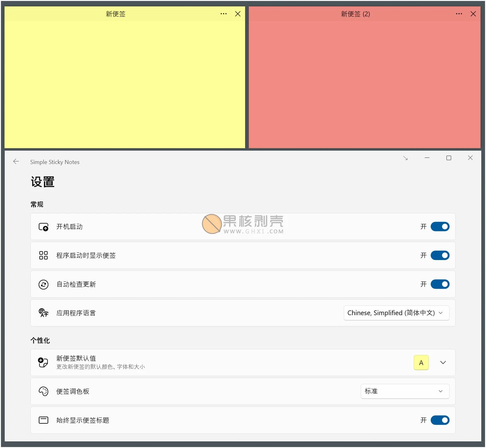
Task: Click the 便签调色板 palette icon
Action: pos(43,391)
